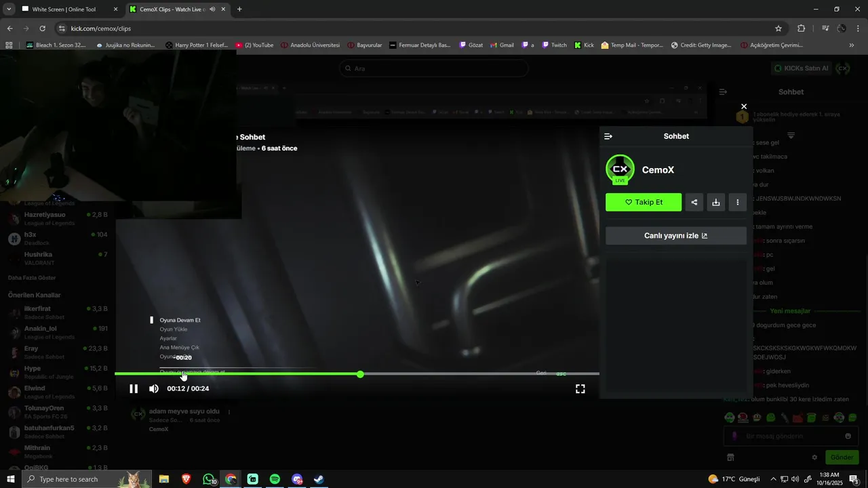
Task: Click the Windows taskbar search box
Action: 87,479
